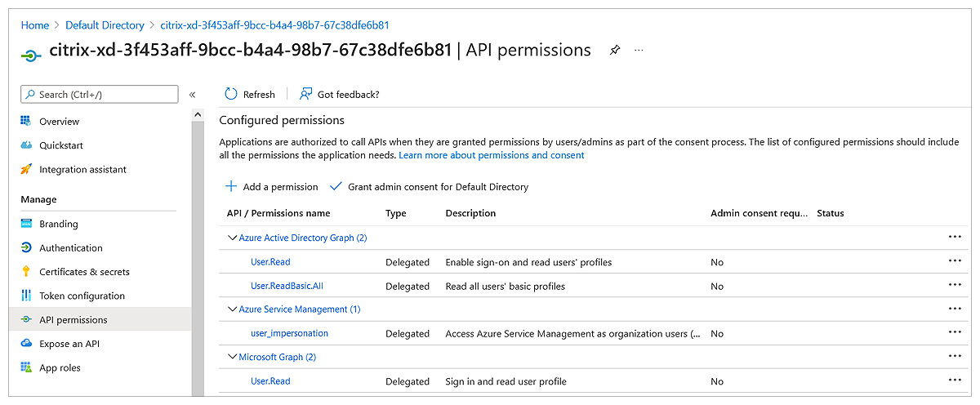Screen dimensions: 980x405
Task: Open ellipsis menu for User.ReadBasic.All row
Action: (955, 285)
